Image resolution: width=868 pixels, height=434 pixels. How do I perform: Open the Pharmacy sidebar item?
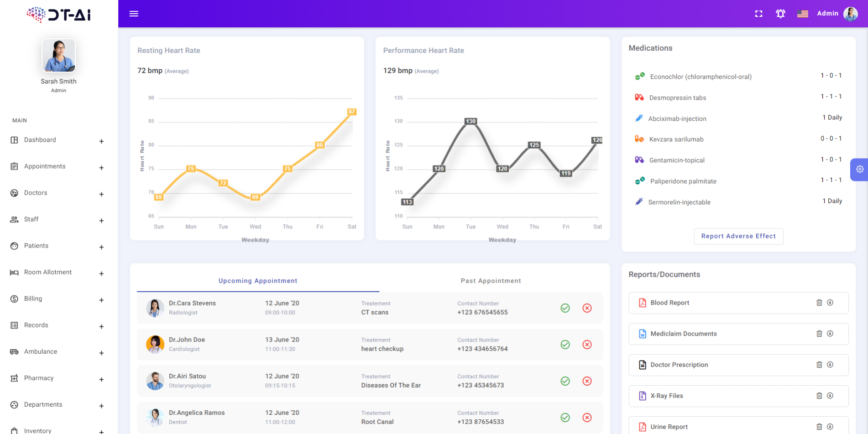(39, 378)
